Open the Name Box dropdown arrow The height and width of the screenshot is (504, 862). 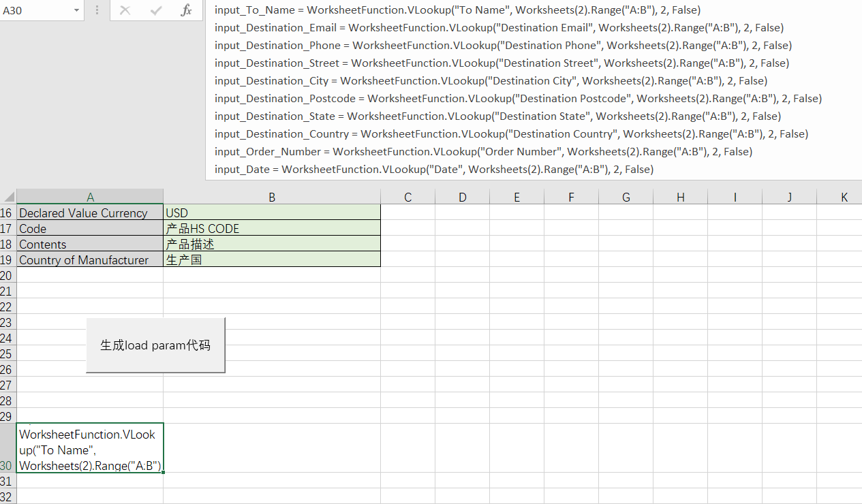[76, 10]
